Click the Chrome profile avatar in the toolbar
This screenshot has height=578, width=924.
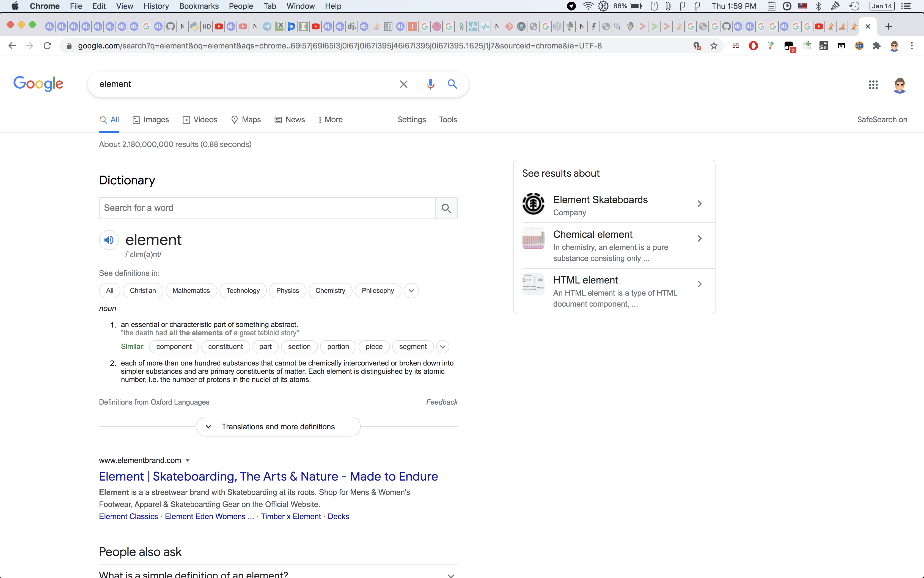click(894, 46)
